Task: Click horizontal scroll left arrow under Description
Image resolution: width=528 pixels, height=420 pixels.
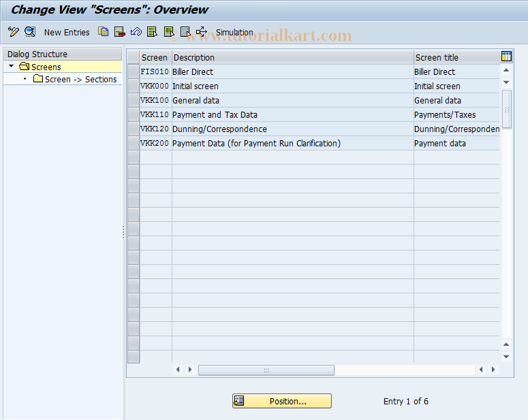Action: coord(178,370)
